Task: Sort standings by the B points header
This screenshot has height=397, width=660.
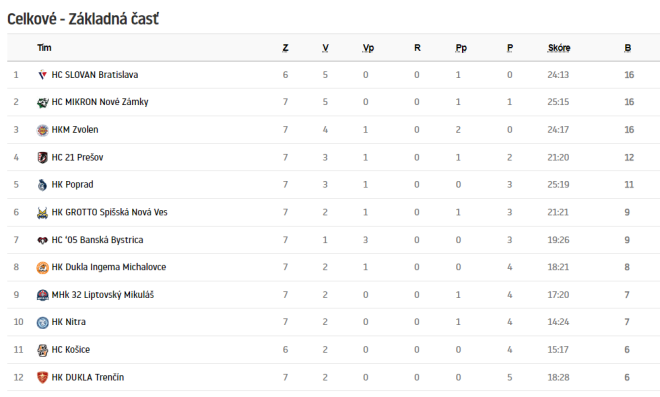Action: pos(628,48)
